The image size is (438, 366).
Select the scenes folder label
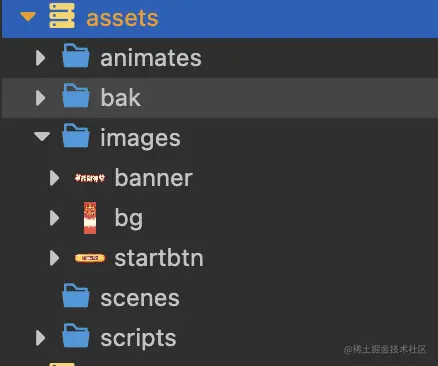click(x=140, y=298)
